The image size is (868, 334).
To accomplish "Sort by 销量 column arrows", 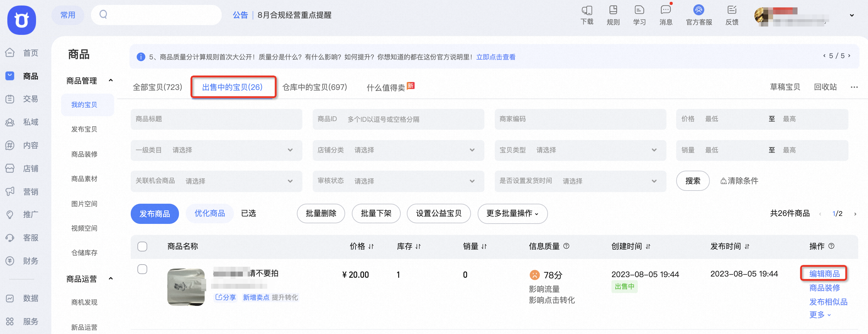I will pyautogui.click(x=484, y=247).
